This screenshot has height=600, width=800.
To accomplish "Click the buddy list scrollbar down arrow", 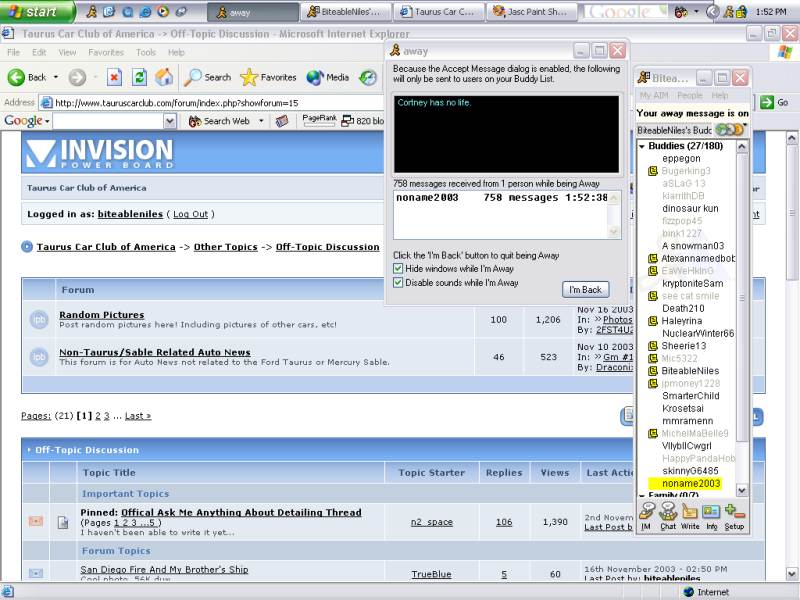I will tap(742, 490).
